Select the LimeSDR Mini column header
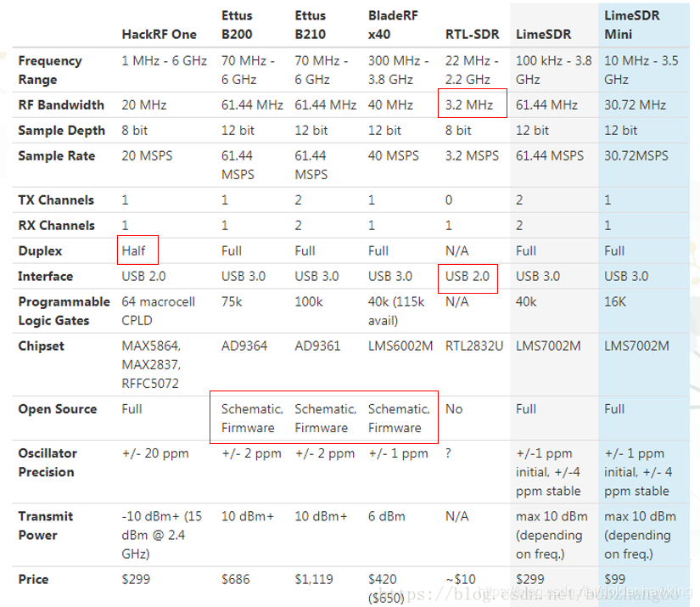The image size is (700, 607). point(631,25)
